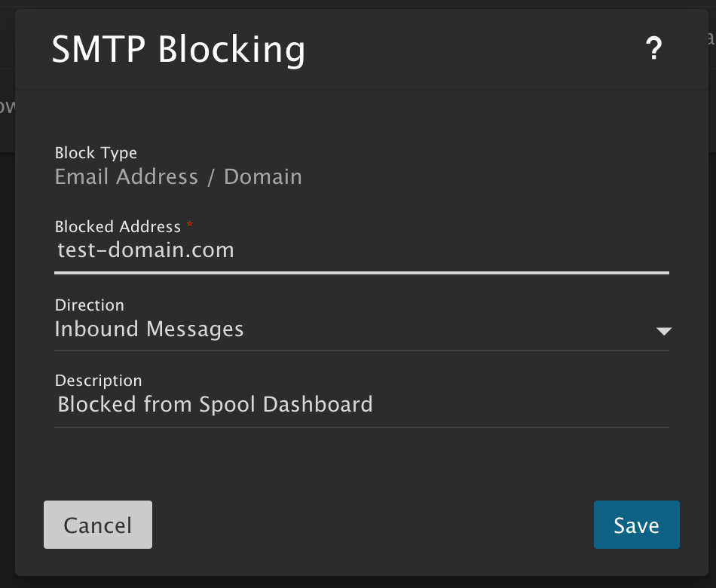Save the SMTP blocking rule
The image size is (716, 588).
[x=636, y=525]
